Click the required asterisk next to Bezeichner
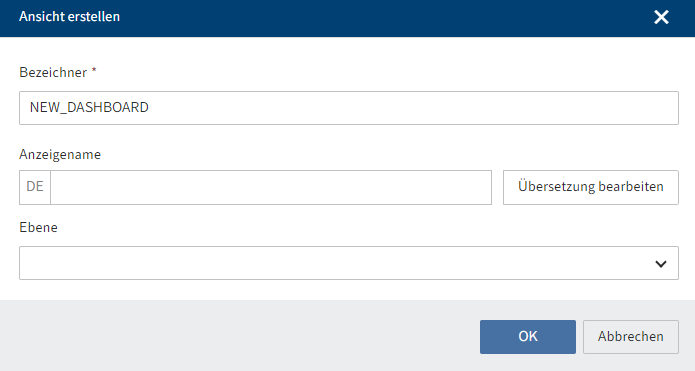 [94, 70]
